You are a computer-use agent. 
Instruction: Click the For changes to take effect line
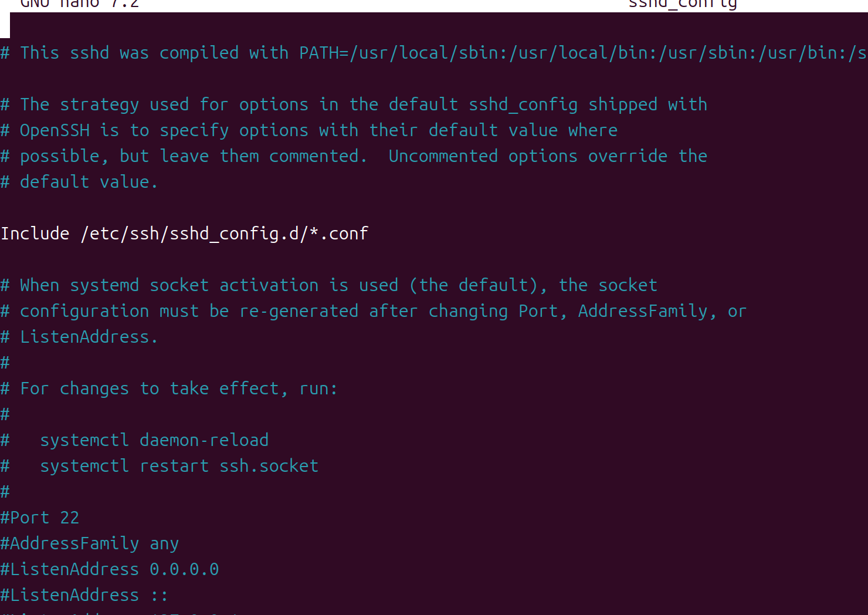coord(169,388)
